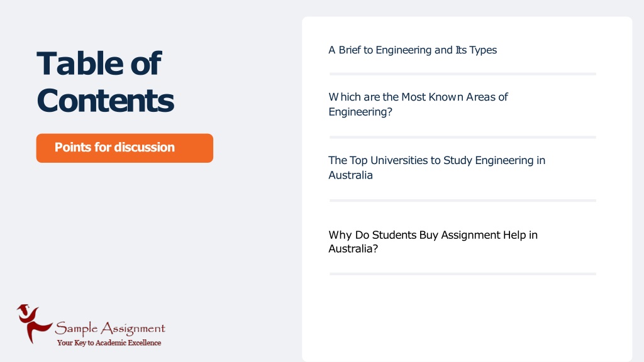
Task: Click the Sample Assignment brand name text
Action: pos(110,328)
